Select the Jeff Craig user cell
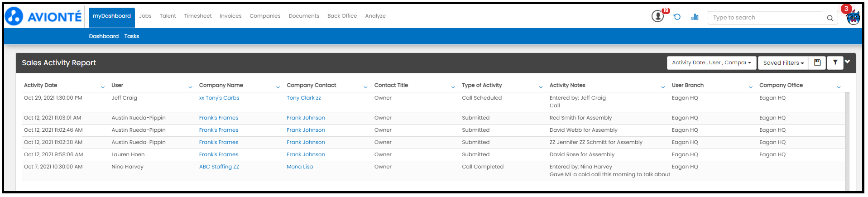This screenshot has height=197, width=868. pos(124,98)
